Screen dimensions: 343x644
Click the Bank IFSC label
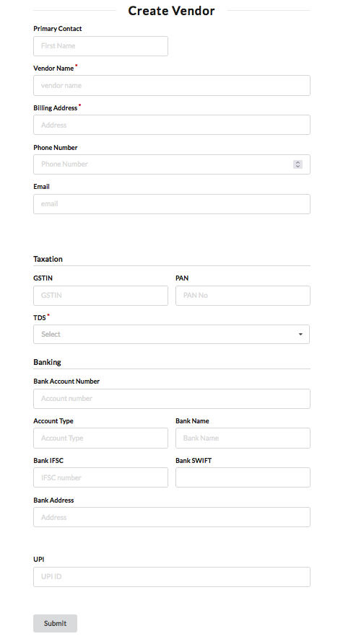[x=48, y=460]
